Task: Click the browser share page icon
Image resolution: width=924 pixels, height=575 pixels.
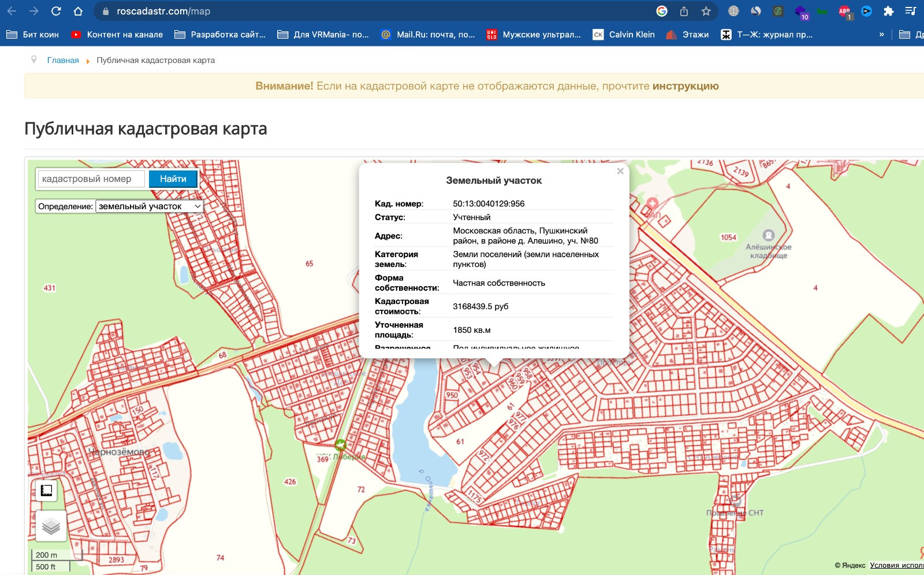Action: [684, 11]
